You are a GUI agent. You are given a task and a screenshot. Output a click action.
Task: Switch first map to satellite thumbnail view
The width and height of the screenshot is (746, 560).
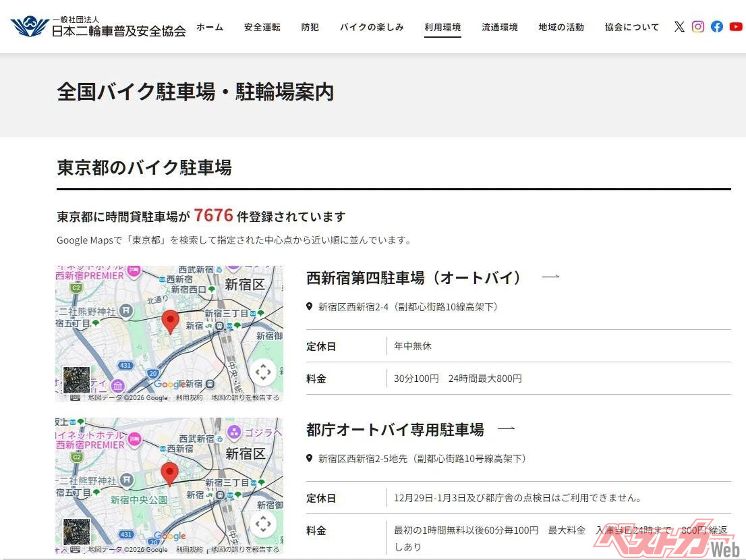pyautogui.click(x=76, y=380)
